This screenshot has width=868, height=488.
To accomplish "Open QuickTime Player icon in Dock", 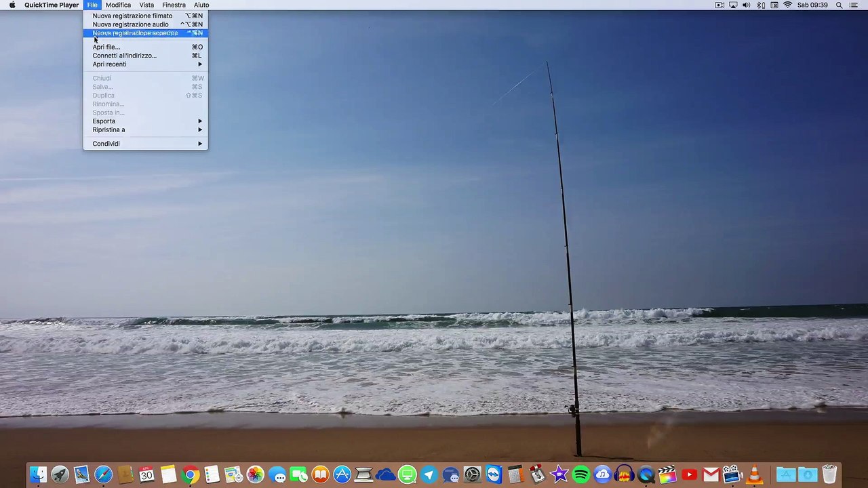I will click(646, 475).
